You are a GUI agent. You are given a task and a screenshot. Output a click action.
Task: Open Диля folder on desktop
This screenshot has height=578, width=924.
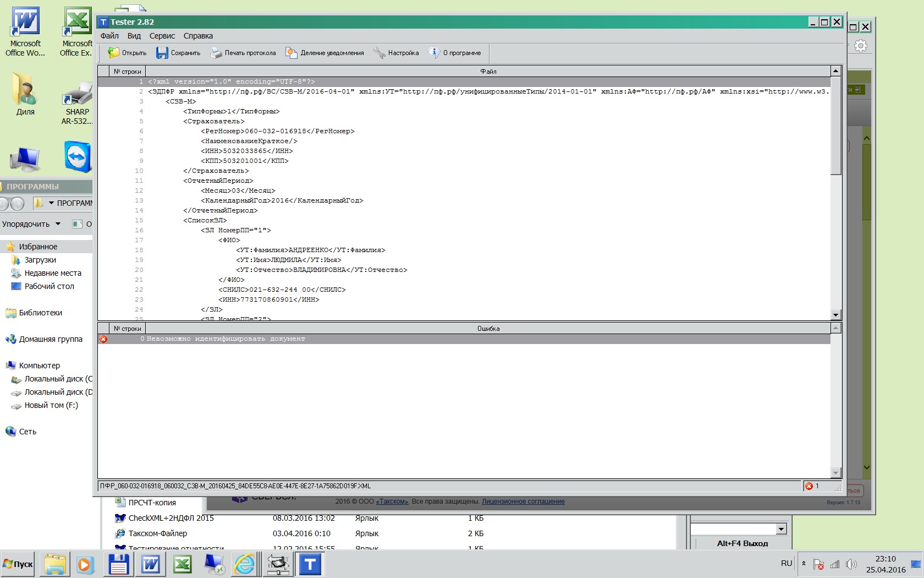click(x=25, y=94)
